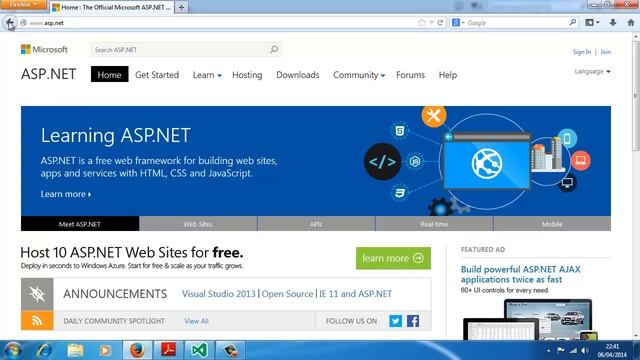The height and width of the screenshot is (360, 640).
Task: Open the Firefox downloads arrow icon
Action: pos(613,23)
